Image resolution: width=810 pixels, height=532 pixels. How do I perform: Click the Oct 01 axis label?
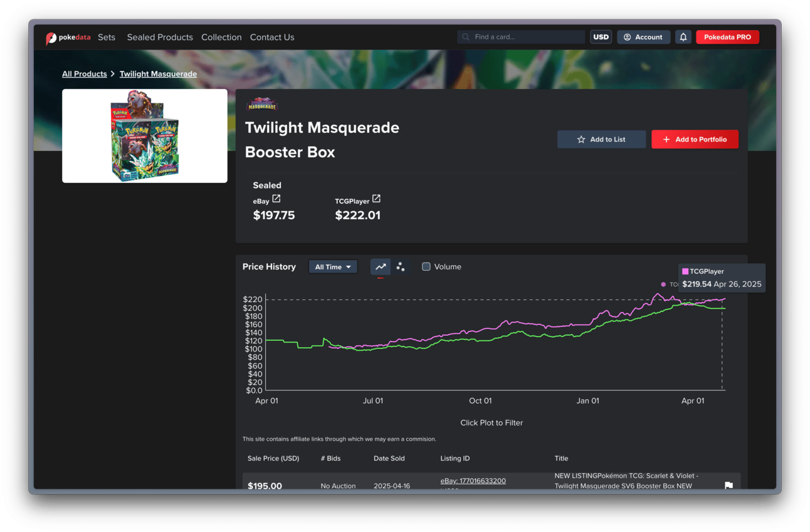(481, 401)
